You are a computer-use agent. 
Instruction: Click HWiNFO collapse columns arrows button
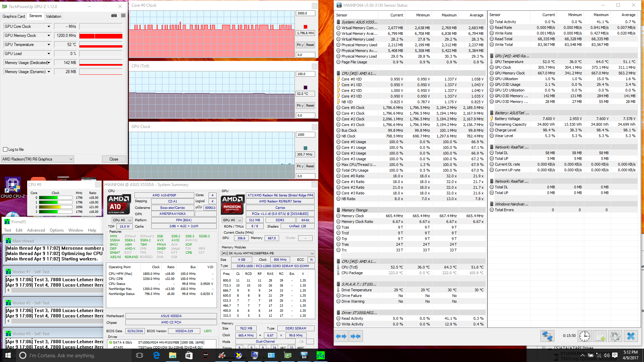pos(355,336)
